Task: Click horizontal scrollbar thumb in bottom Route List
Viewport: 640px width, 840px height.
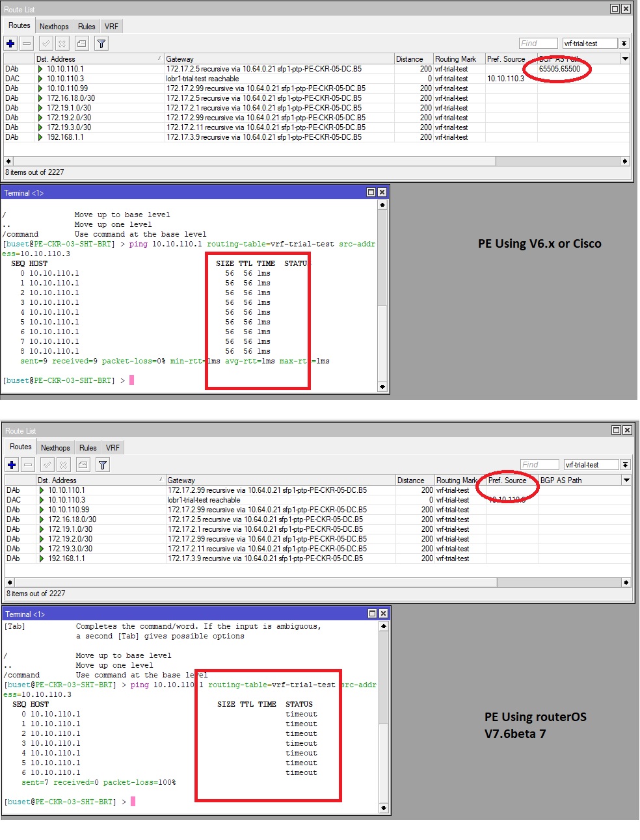Action: (x=255, y=582)
